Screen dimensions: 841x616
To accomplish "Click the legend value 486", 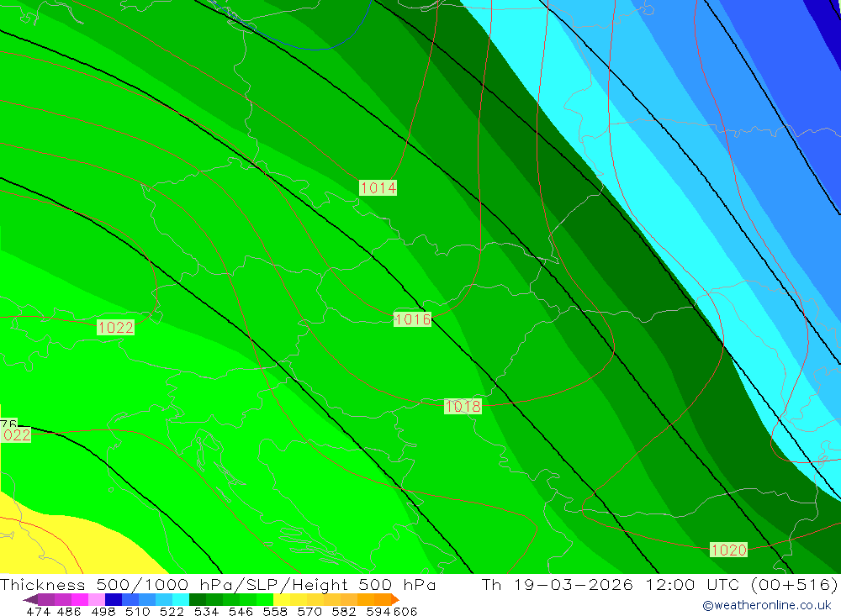I will click(69, 612).
